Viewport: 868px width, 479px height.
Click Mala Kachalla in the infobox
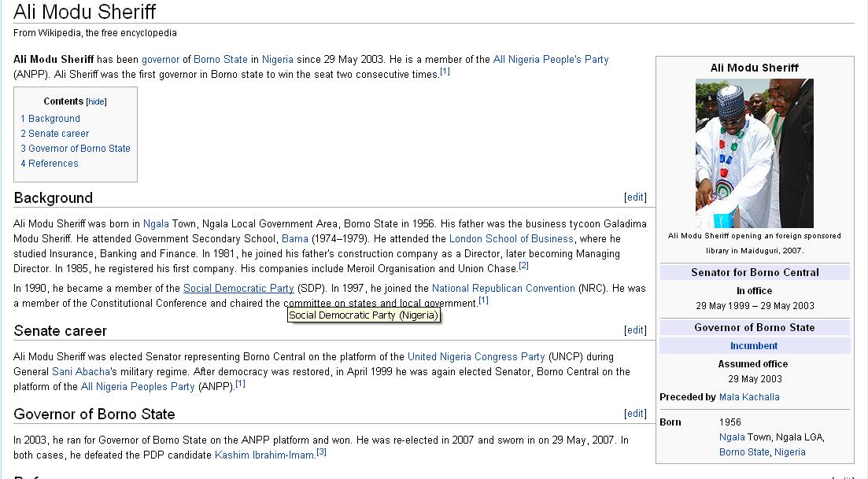pyautogui.click(x=749, y=397)
